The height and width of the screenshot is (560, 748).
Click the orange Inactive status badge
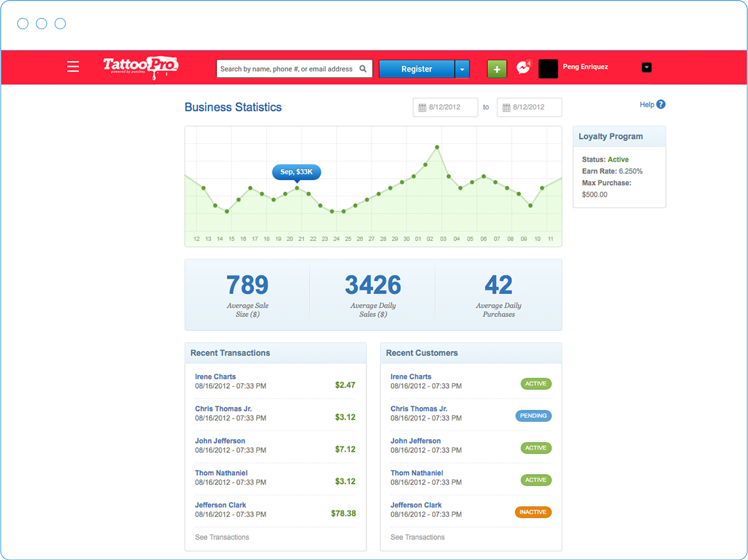tap(533, 512)
